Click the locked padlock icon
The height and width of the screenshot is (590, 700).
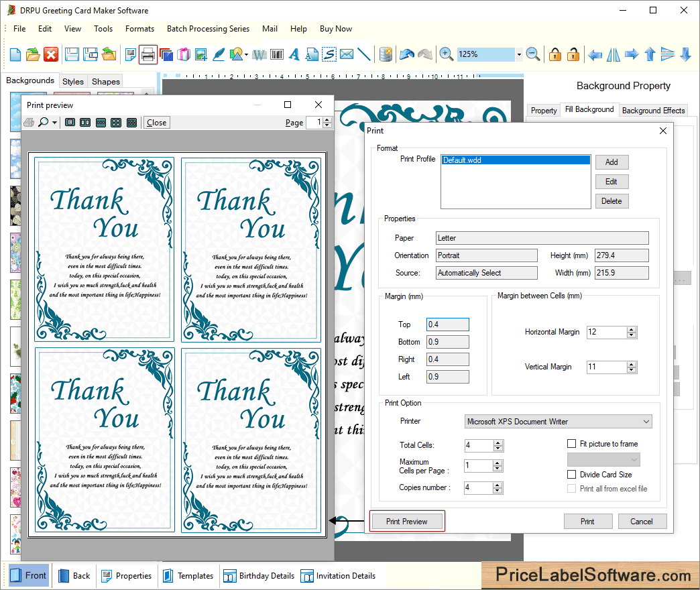pyautogui.click(x=555, y=54)
